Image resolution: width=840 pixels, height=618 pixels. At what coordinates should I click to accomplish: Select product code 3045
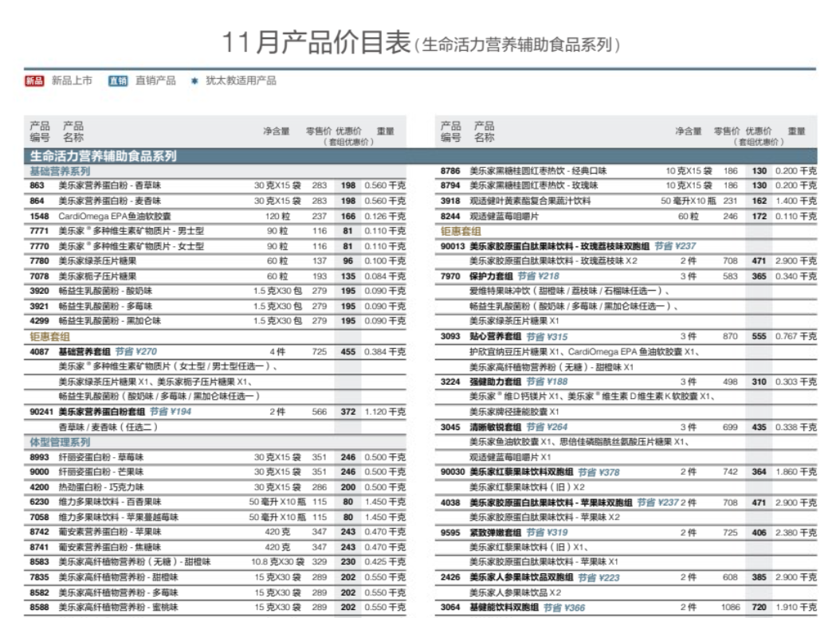pos(450,428)
